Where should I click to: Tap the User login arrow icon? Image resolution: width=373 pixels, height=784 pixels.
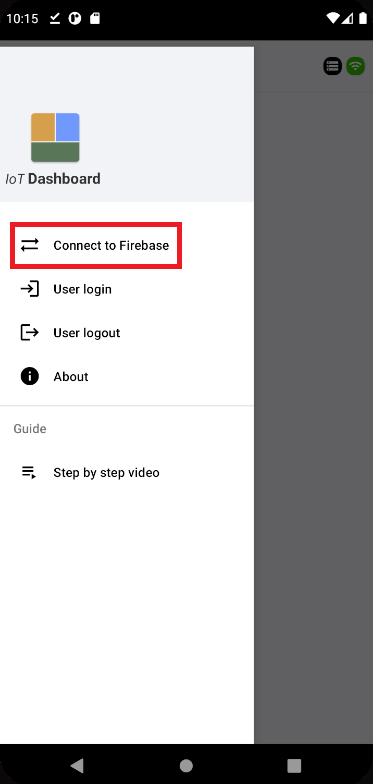[30, 289]
